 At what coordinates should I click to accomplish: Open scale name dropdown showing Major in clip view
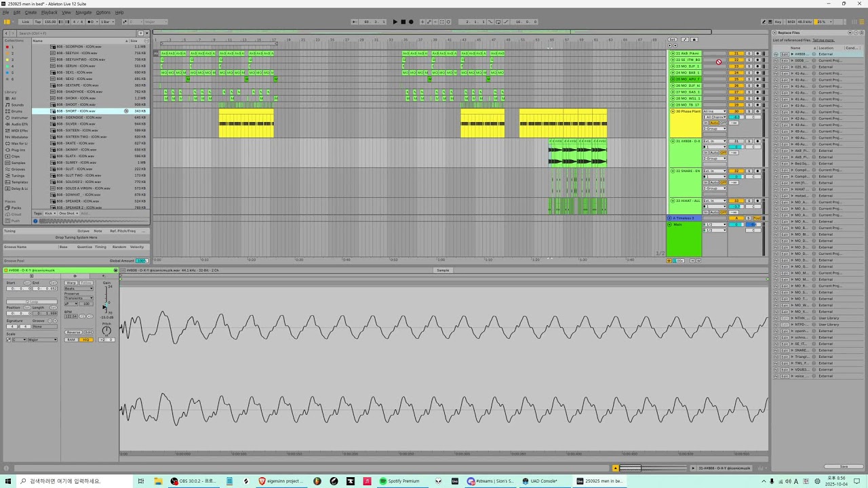point(43,340)
